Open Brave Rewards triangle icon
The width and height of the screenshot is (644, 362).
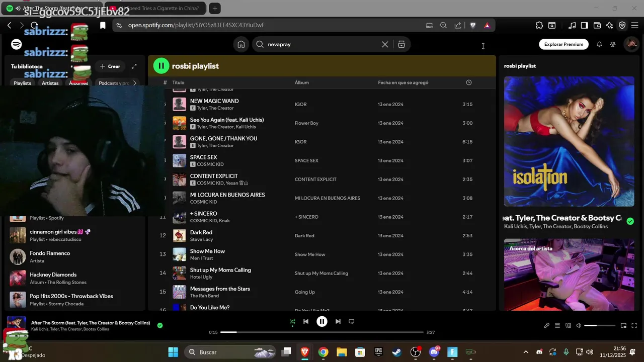[487, 25]
